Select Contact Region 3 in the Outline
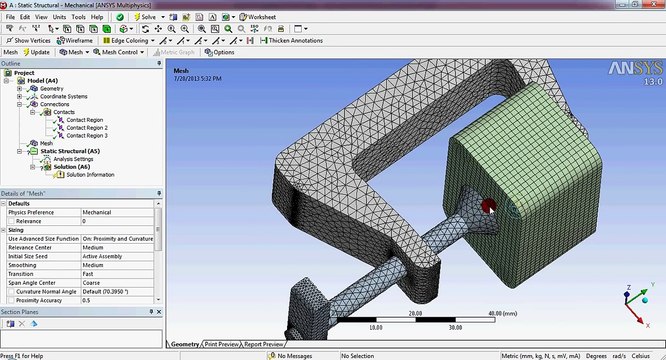The image size is (666, 360). click(x=87, y=135)
